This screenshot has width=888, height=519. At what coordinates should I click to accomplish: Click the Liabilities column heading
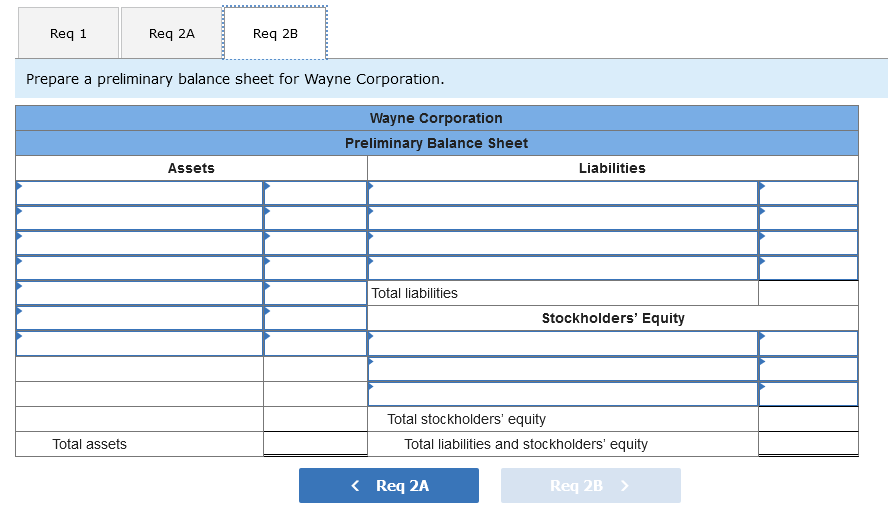pyautogui.click(x=612, y=168)
